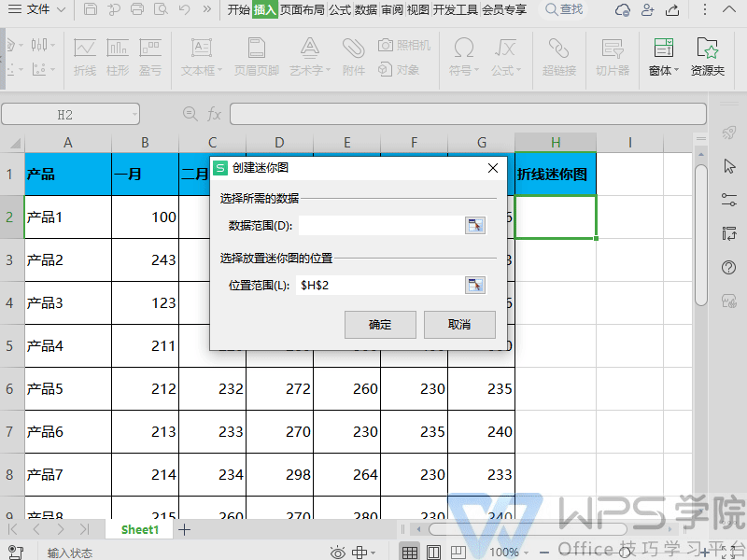This screenshot has width=747, height=560.
Task: Open the 文件 menu
Action: [x=38, y=9]
